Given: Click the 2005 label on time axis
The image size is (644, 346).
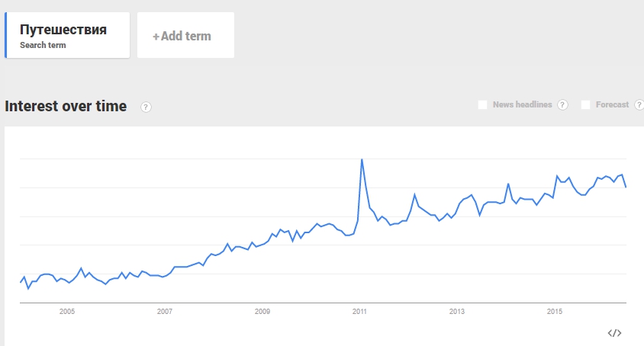Looking at the screenshot, I should 67,312.
